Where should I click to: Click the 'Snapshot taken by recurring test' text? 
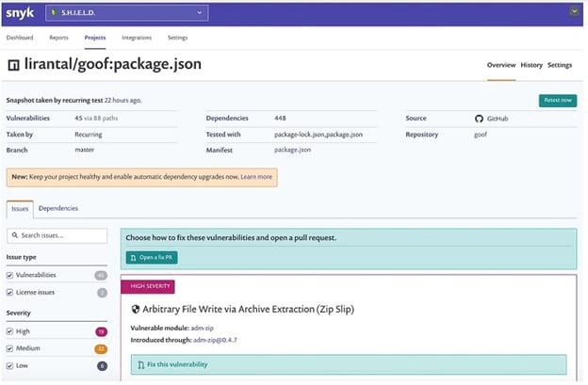click(55, 101)
